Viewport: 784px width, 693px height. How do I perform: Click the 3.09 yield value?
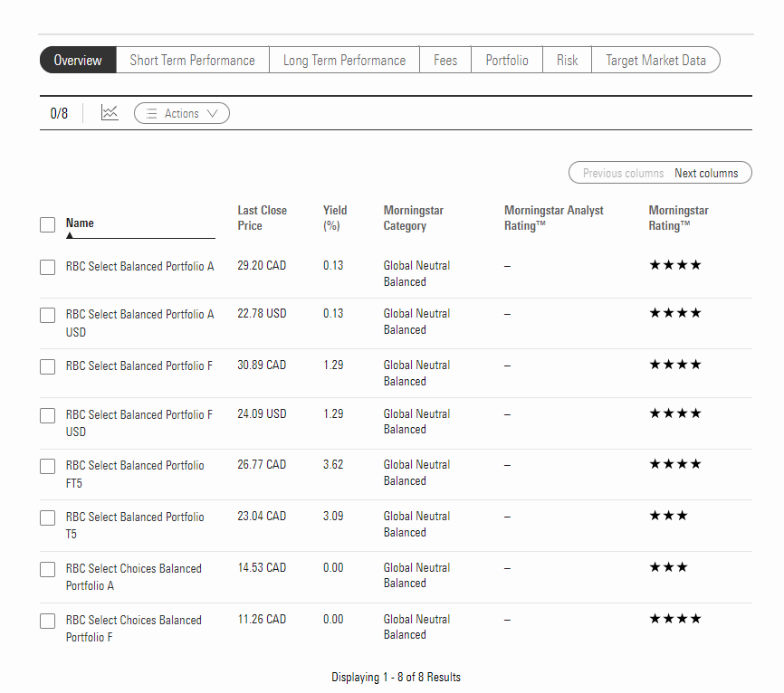coord(333,516)
